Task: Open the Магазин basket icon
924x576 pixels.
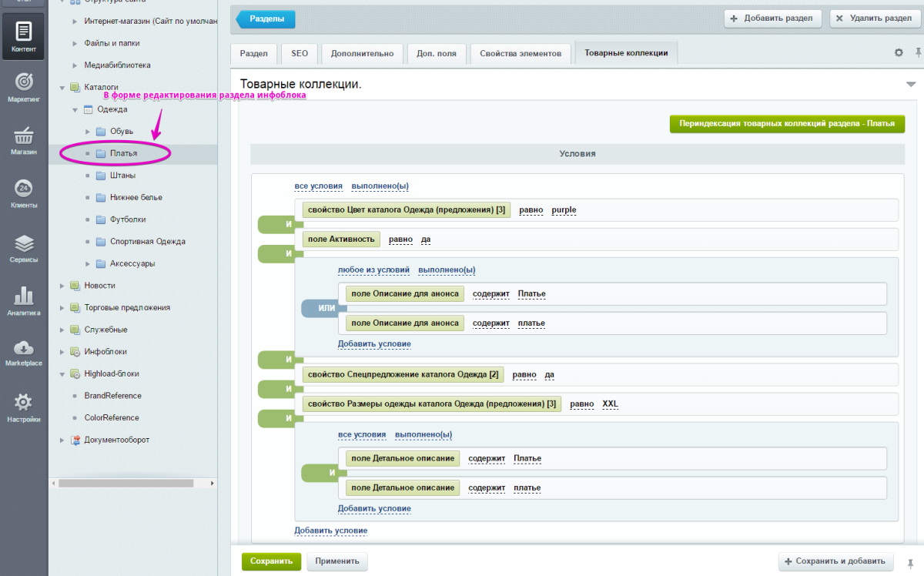Action: (x=23, y=140)
